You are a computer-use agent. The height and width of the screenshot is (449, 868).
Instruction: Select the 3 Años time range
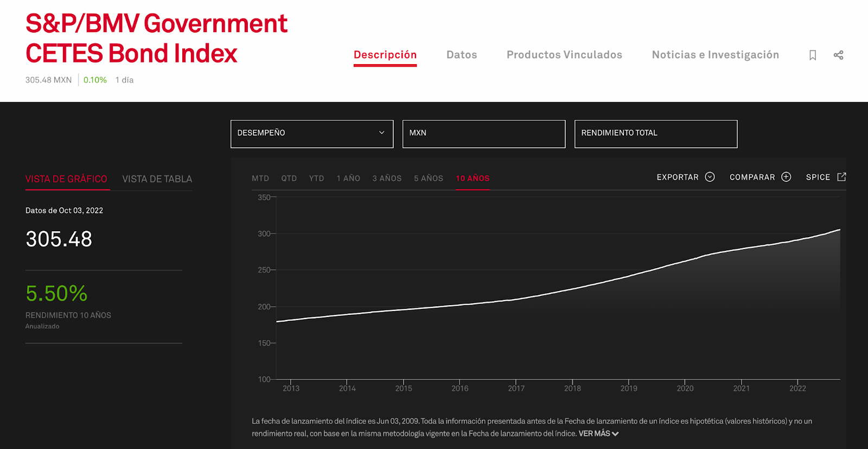point(387,178)
